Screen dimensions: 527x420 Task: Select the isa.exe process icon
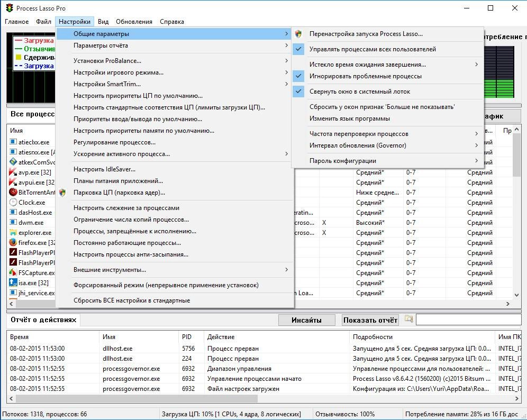(x=13, y=282)
